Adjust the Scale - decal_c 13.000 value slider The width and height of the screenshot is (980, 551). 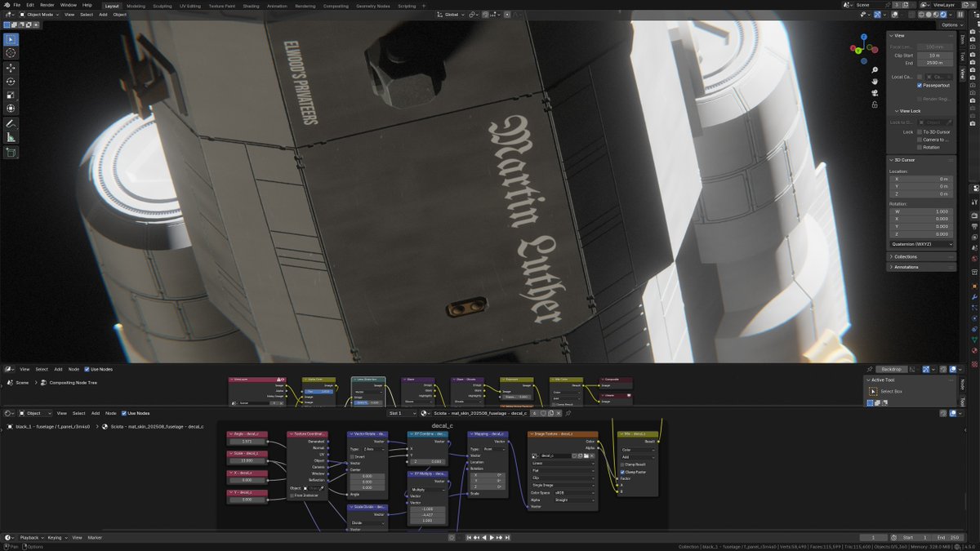[x=247, y=461]
